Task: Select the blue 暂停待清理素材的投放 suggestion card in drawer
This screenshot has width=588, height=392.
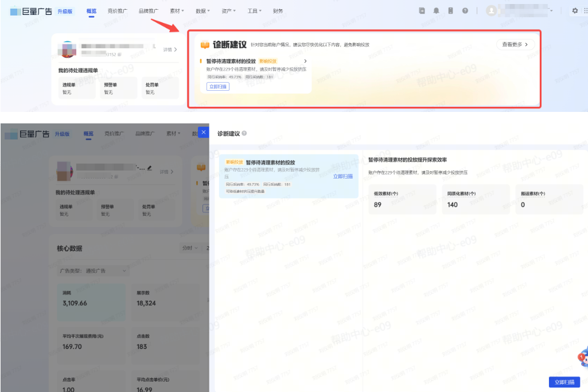Action: [289, 176]
